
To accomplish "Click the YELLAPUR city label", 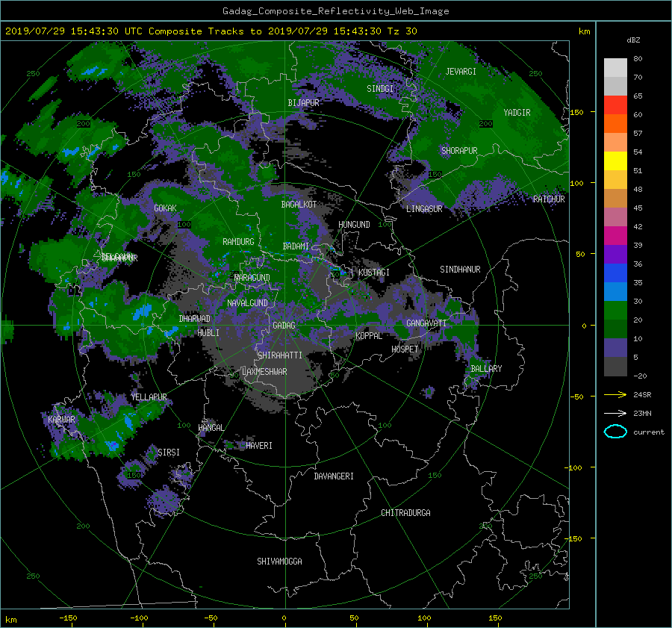I will click(x=149, y=397).
